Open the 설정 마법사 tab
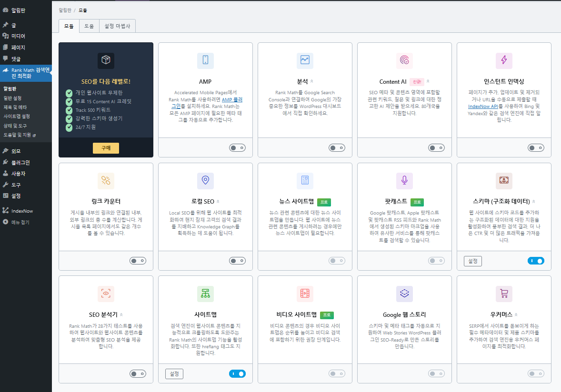The width and height of the screenshot is (561, 392). [117, 27]
